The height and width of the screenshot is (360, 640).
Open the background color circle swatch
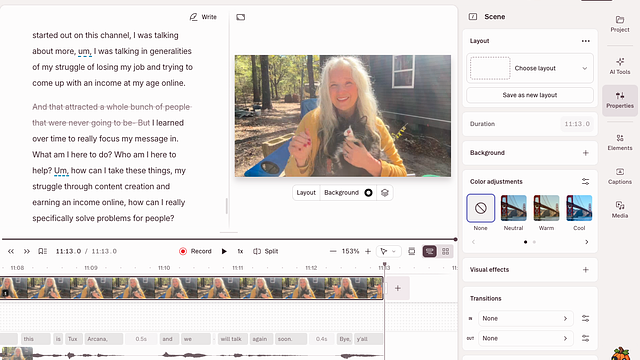pyautogui.click(x=368, y=193)
